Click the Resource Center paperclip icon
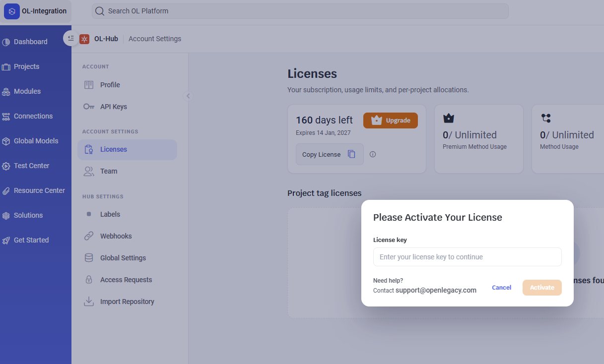 pos(6,190)
